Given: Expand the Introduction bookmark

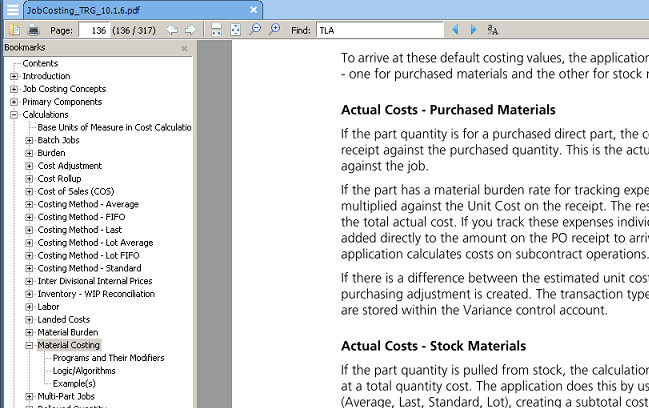Looking at the screenshot, I should (14, 76).
